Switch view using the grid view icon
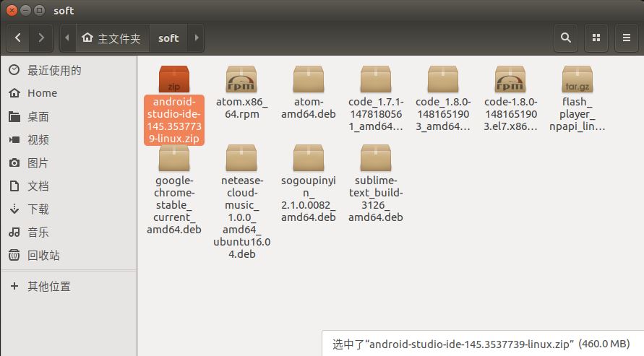This screenshot has height=356, width=644. (x=596, y=38)
